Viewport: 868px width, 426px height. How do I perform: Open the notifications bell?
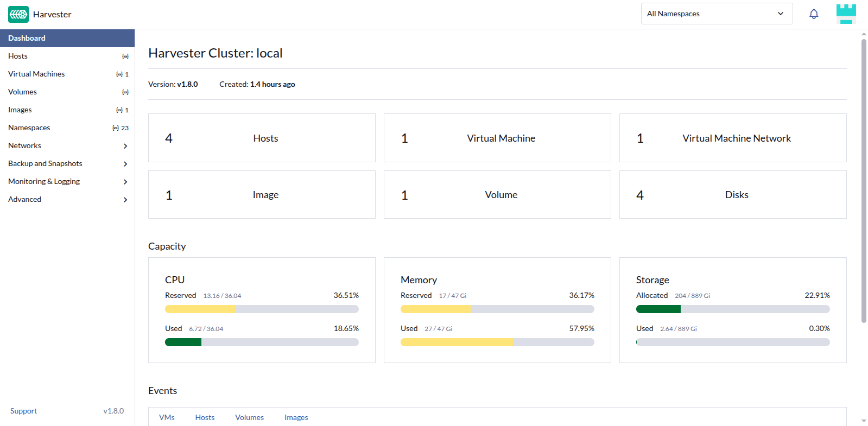pyautogui.click(x=814, y=14)
